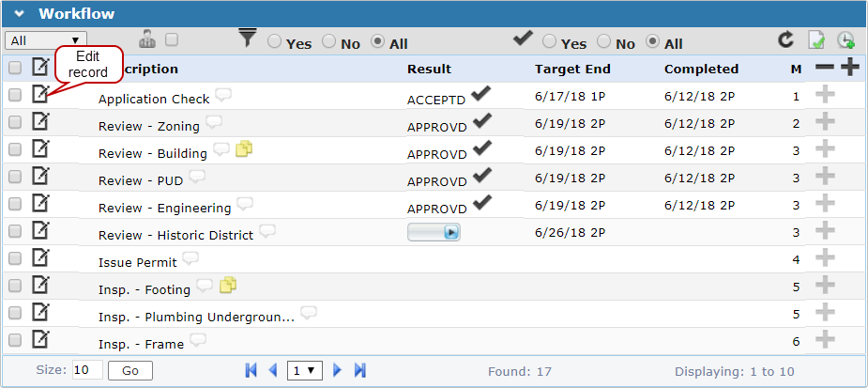Viewport: 868px width, 388px height.
Task: Open notes icon beside Review - Building
Action: 244,148
